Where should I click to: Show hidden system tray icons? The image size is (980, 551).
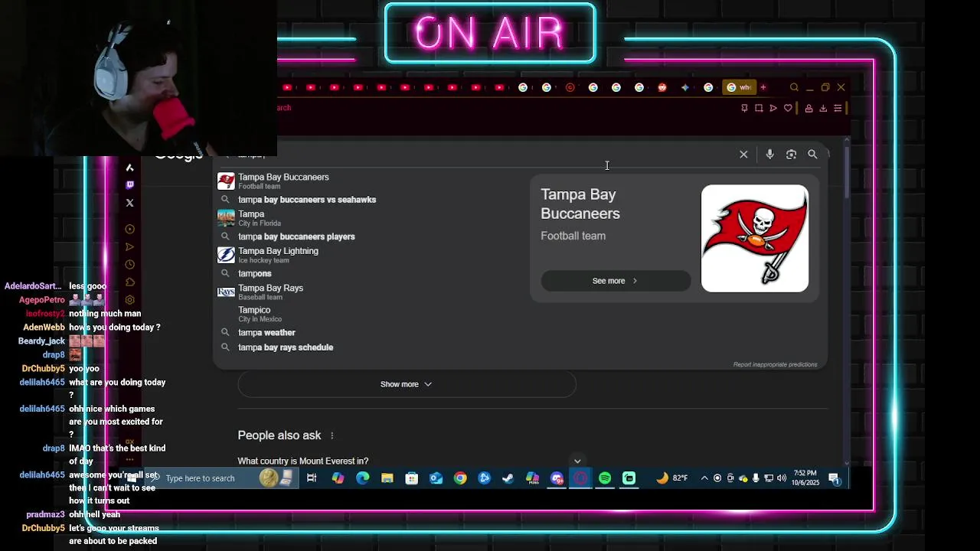(x=704, y=478)
